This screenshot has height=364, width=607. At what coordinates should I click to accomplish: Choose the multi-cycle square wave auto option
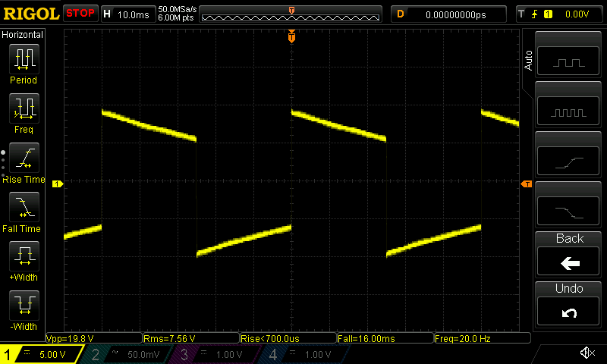coord(568,111)
